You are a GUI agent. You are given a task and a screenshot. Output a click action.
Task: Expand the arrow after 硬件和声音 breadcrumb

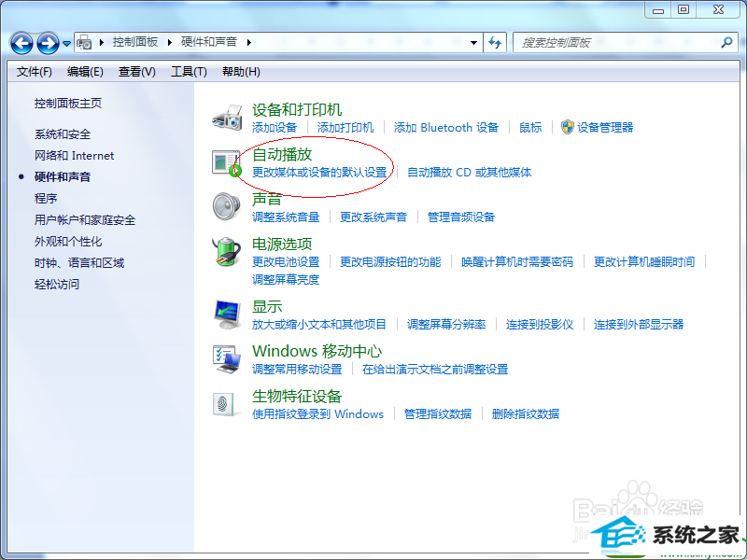[248, 42]
